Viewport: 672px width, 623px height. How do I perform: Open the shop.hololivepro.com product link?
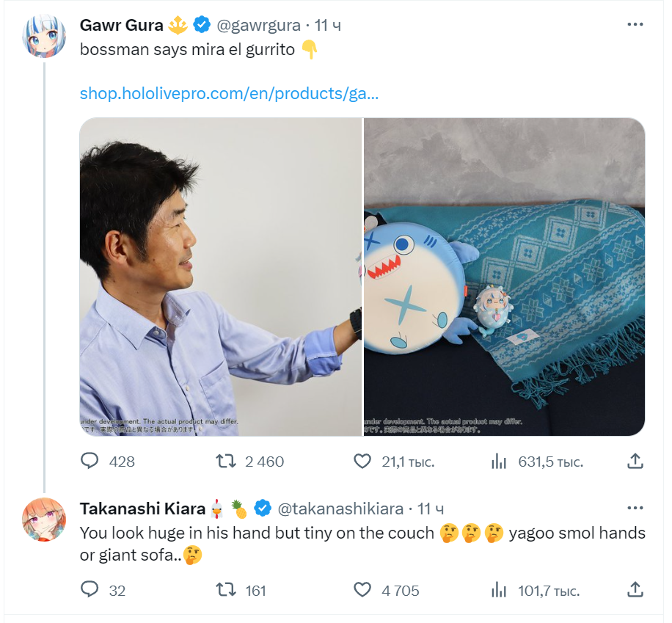click(x=229, y=94)
